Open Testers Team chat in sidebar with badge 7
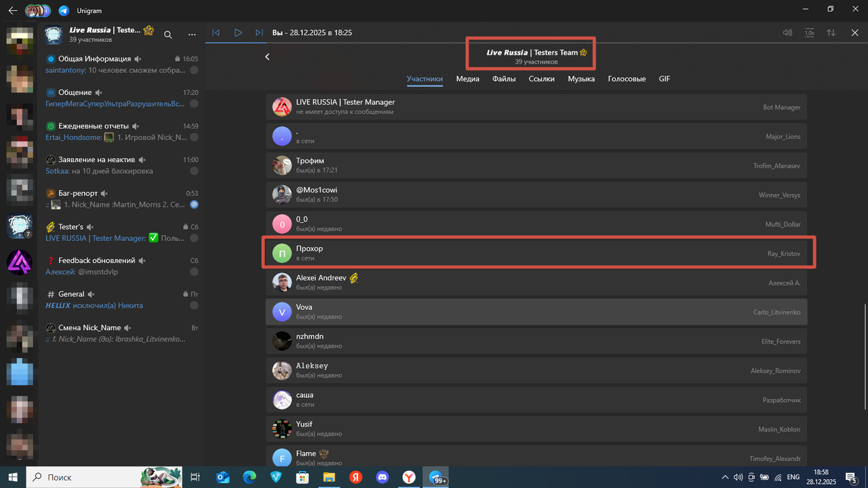 pyautogui.click(x=19, y=226)
